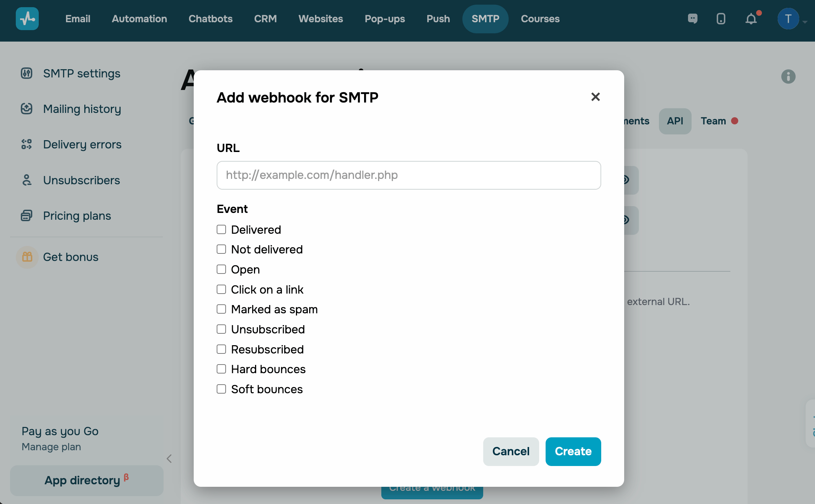The width and height of the screenshot is (815, 504).
Task: Open the chat messages icon in header
Action: [693, 19]
